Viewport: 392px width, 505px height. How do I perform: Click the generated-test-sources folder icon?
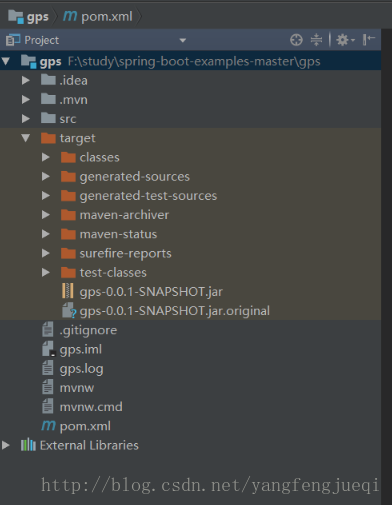[68, 196]
